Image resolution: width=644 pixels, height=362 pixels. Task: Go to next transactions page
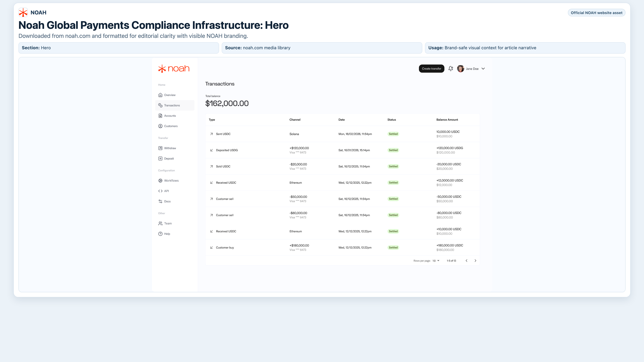click(x=475, y=261)
